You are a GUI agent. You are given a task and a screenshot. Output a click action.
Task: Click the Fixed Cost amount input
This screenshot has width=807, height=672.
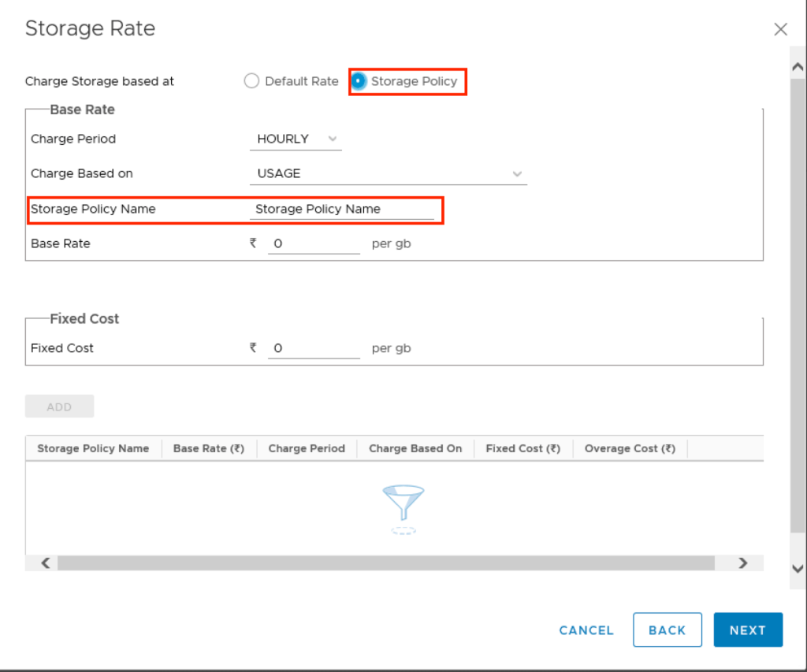point(314,348)
